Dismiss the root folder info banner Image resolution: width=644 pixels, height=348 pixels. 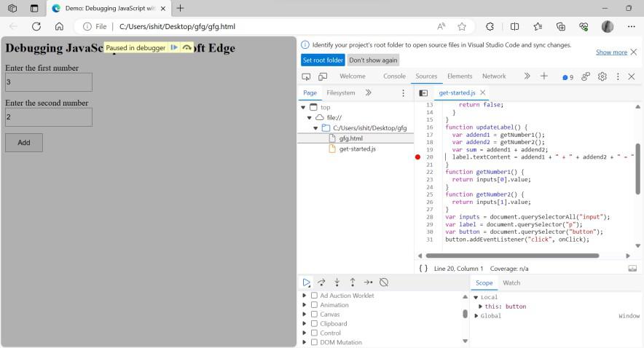click(634, 52)
